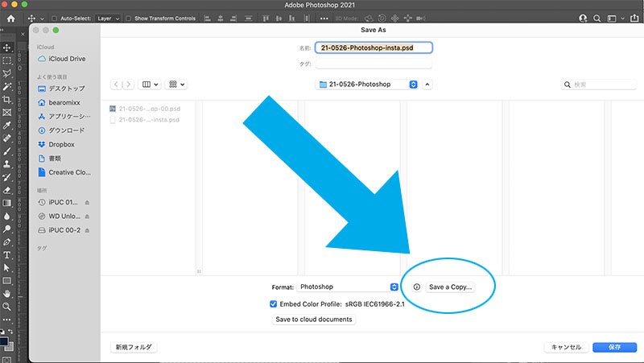
Task: Click the info icon beside Save a Copy
Action: [416, 287]
